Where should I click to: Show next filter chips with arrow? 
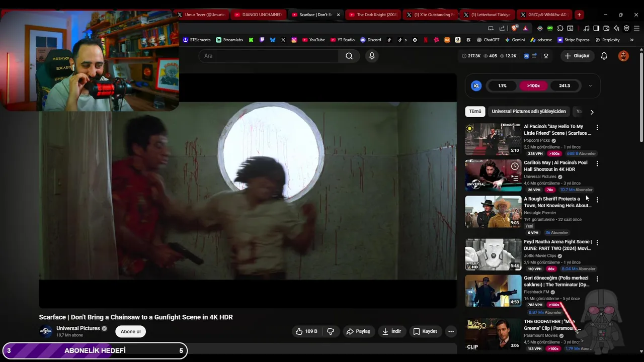[x=592, y=112]
